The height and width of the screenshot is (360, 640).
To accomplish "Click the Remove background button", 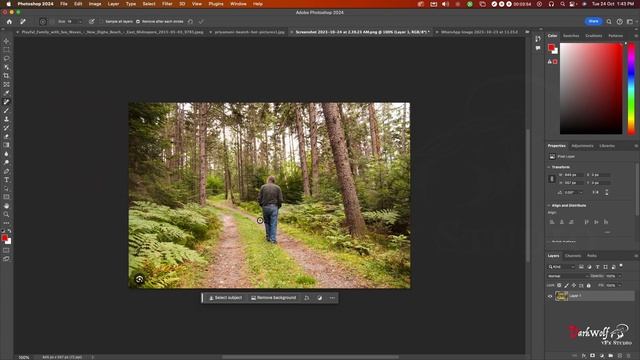I will 273,298.
